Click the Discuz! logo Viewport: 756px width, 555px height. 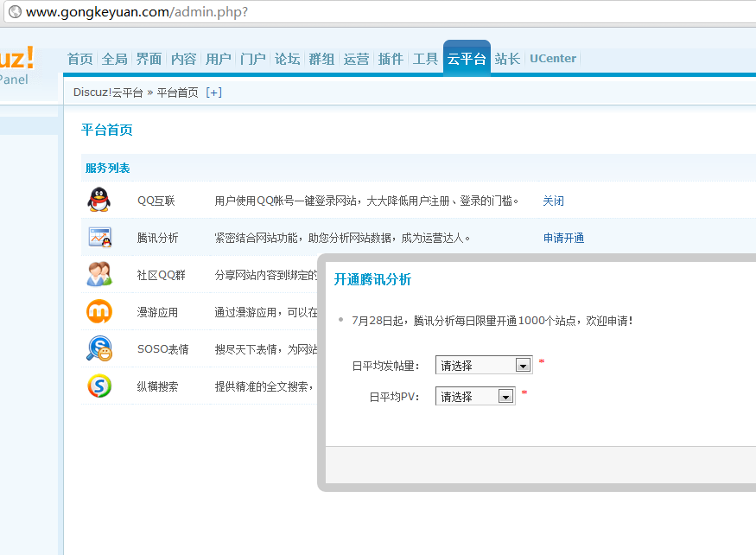coord(17,59)
